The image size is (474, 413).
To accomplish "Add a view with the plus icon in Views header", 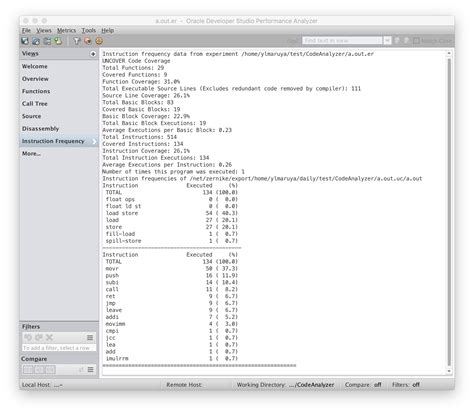I will pos(93,54).
